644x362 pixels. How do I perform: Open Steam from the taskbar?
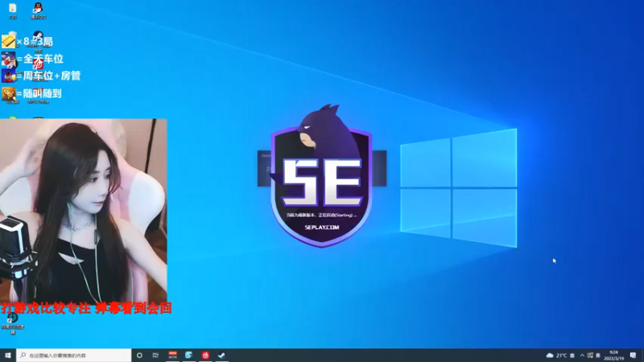221,356
